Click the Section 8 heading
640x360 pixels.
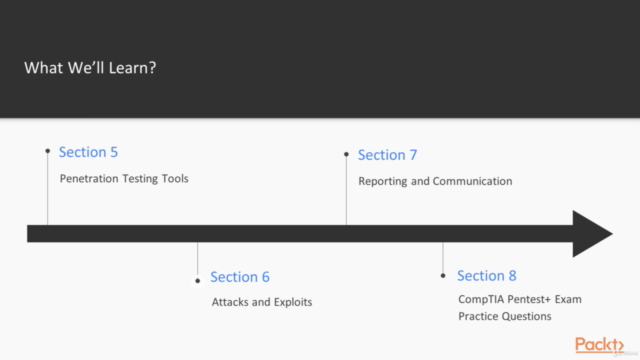point(487,276)
